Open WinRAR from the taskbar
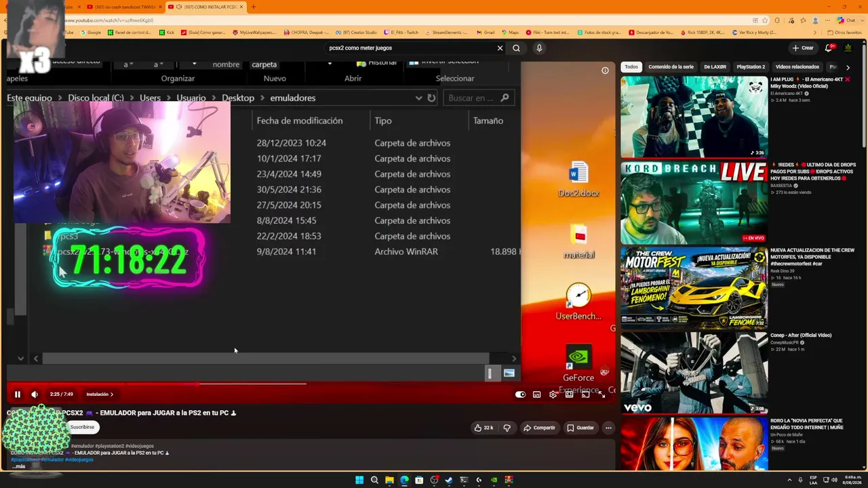This screenshot has width=868, height=488. click(x=509, y=480)
